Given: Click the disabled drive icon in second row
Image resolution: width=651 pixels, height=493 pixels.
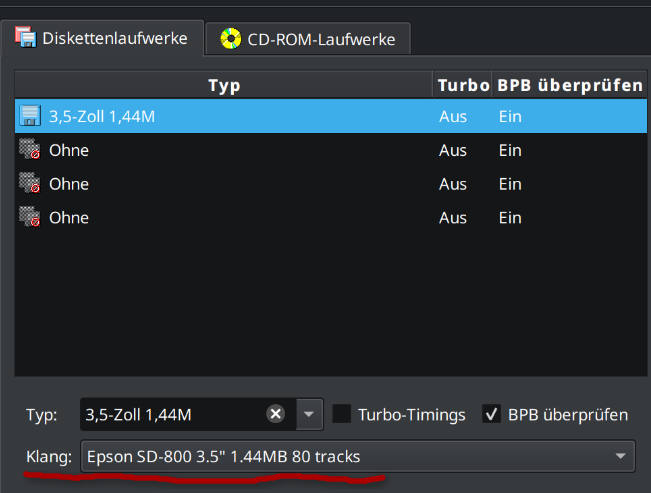Looking at the screenshot, I should 30,150.
